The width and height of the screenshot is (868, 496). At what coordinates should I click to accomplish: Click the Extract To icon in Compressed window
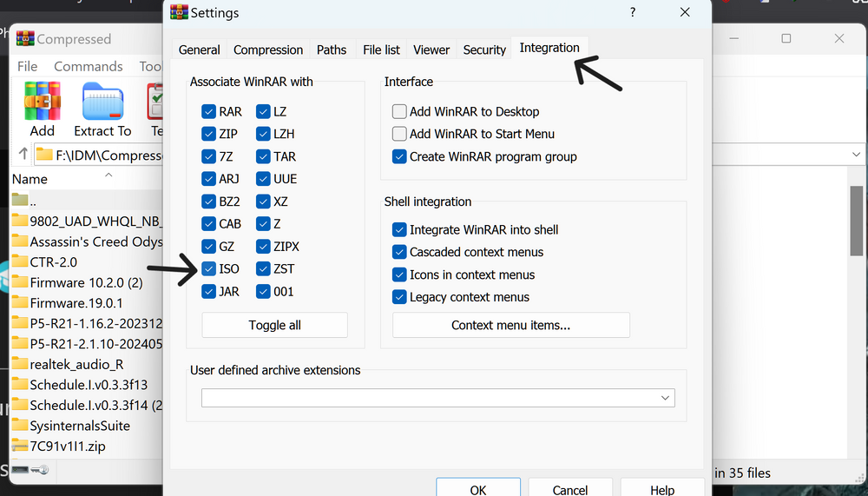(x=102, y=101)
